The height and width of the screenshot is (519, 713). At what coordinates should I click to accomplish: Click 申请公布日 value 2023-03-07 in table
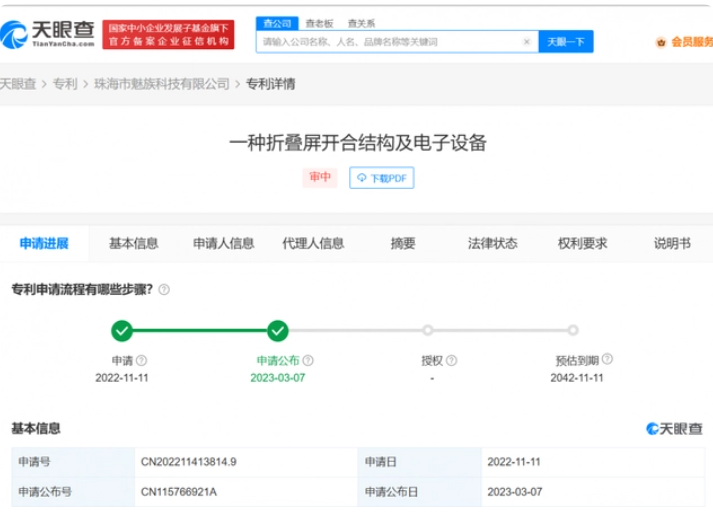[x=515, y=492]
